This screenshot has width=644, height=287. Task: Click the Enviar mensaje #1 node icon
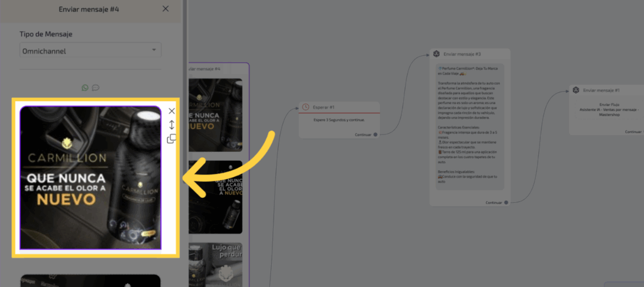point(575,90)
